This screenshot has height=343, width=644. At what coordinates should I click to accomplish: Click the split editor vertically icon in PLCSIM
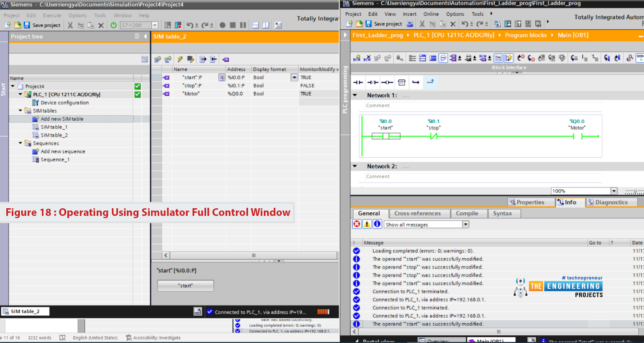(266, 25)
